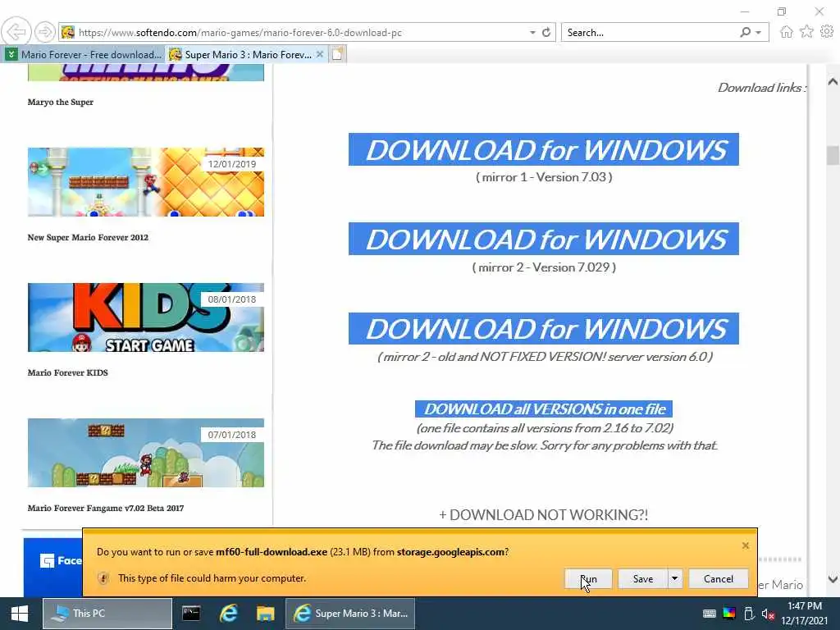Open the search provider dropdown arrow
This screenshot has width=840, height=630.
[758, 33]
